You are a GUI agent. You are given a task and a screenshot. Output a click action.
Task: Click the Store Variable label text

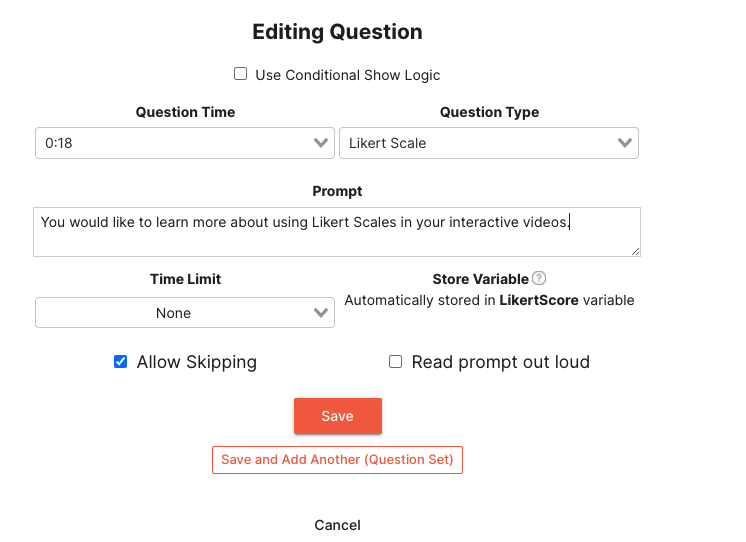(480, 279)
